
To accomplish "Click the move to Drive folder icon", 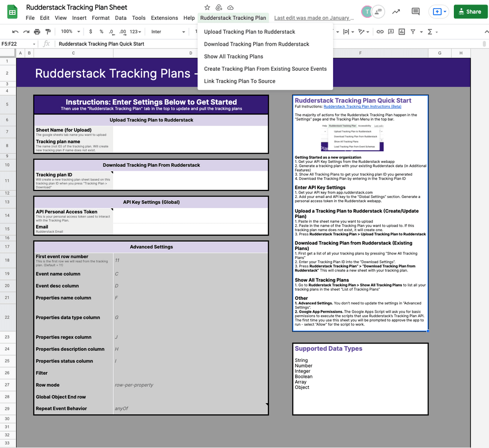I will pyautogui.click(x=219, y=8).
